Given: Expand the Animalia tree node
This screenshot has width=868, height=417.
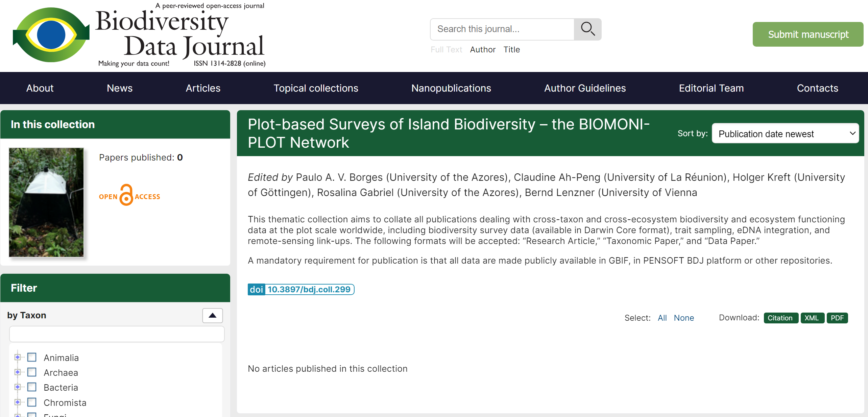Looking at the screenshot, I should click(18, 357).
